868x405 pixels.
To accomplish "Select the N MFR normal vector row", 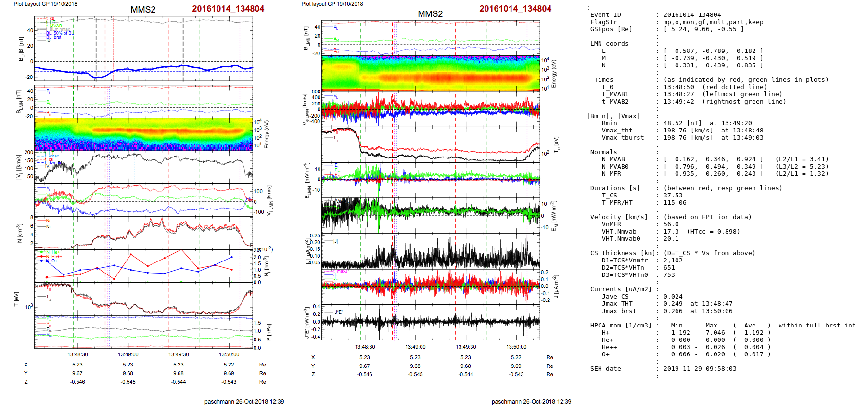I will click(x=715, y=174).
